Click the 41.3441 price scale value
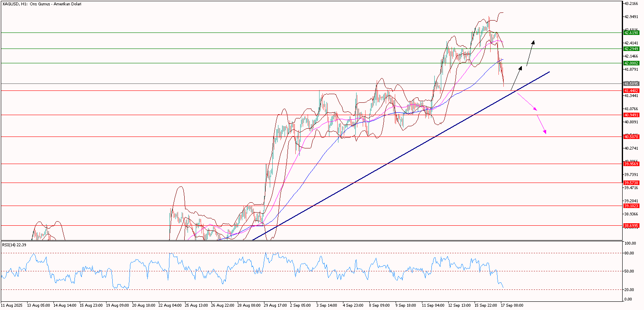This screenshot has height=310, width=644. pos(631,95)
